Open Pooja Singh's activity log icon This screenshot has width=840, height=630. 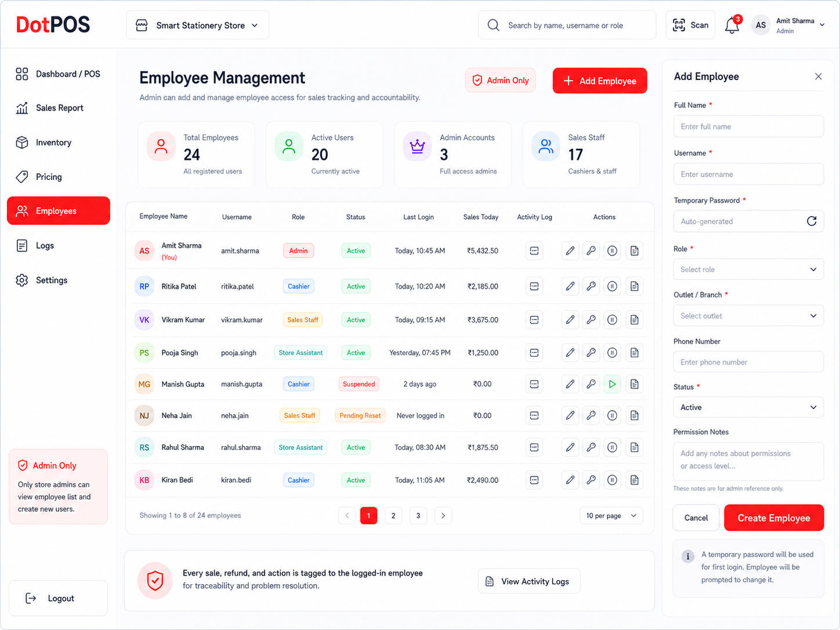(x=534, y=353)
